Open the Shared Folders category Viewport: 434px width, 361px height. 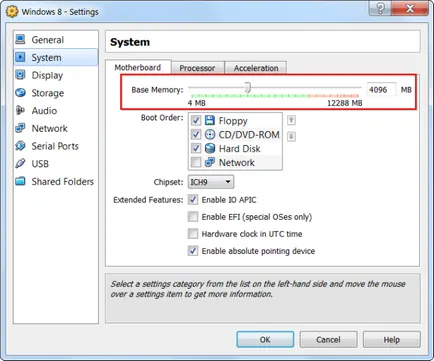pos(55,181)
